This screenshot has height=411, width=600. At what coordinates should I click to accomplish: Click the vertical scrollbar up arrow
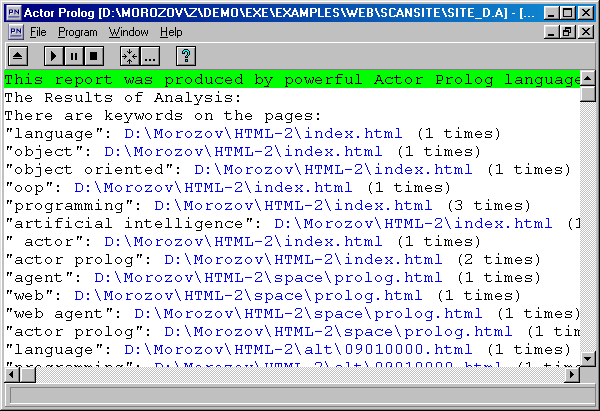588,78
